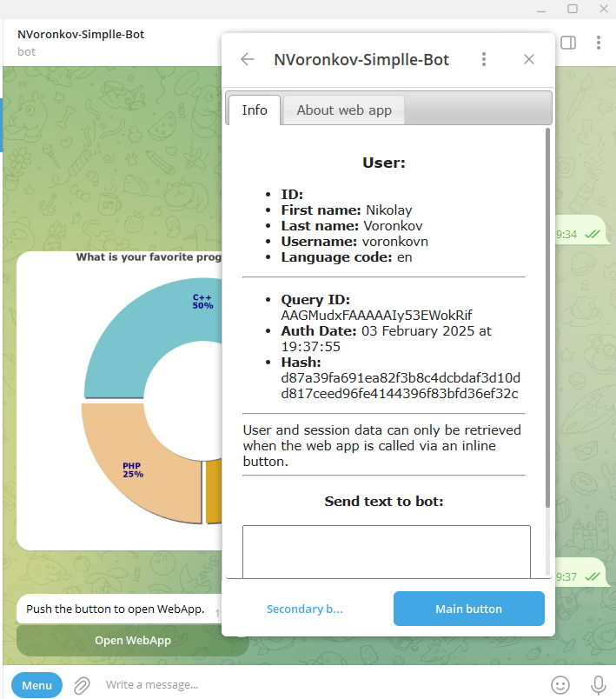Click the Last name Voronkov entry
616x699 pixels.
click(x=351, y=225)
